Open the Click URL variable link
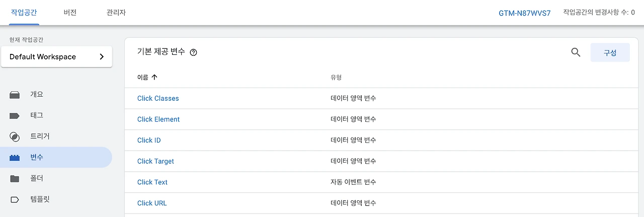Screen dimensions: 644x217 152,203
